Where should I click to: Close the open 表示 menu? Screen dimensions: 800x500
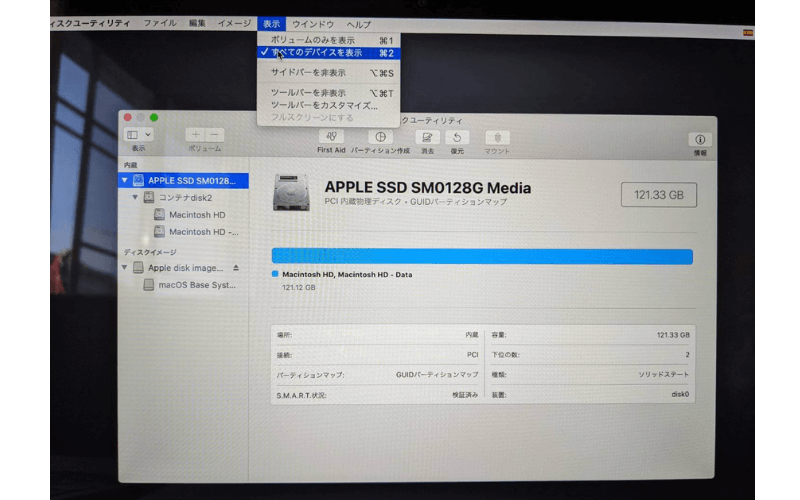271,24
